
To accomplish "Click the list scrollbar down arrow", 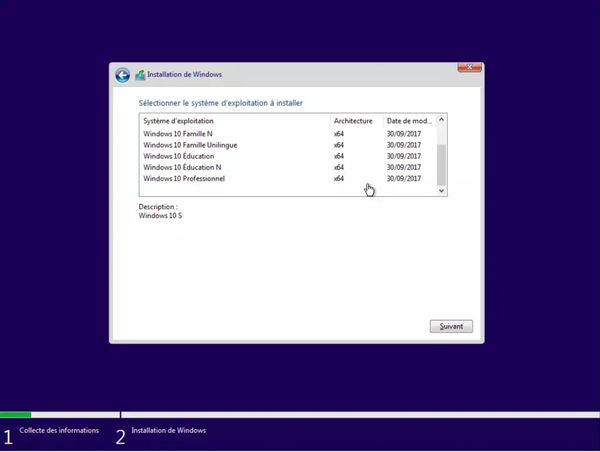I will pos(441,190).
